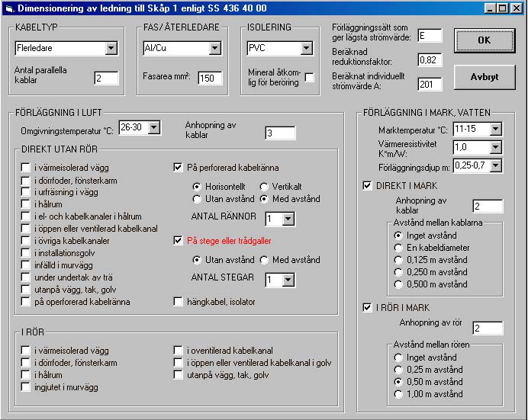The image size is (528, 420).
Task: Open the Antal rännor dropdown
Action: tap(288, 219)
